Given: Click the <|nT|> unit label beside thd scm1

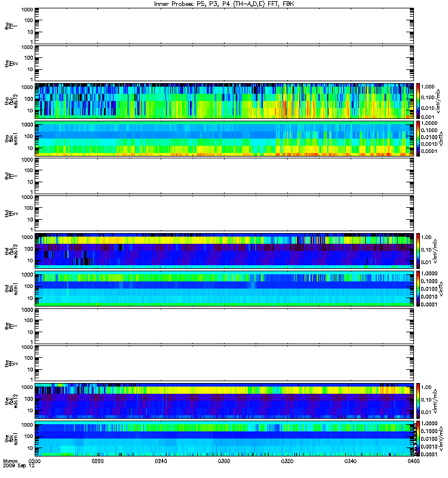Looking at the screenshot, I should (x=441, y=289).
